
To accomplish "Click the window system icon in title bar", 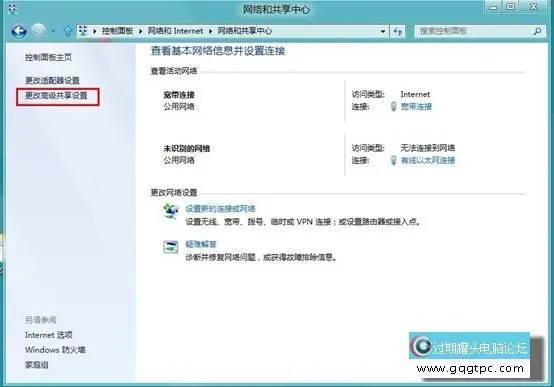I will click(x=12, y=9).
